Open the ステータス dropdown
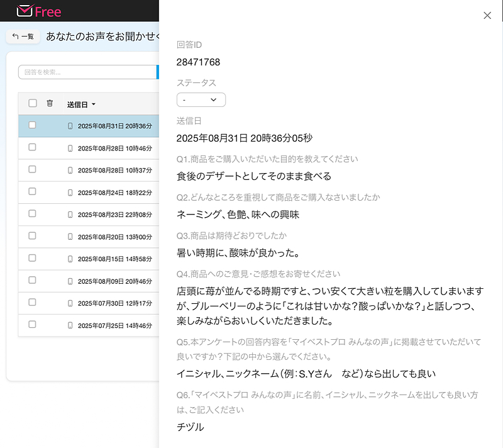This screenshot has width=503, height=448. [201, 100]
